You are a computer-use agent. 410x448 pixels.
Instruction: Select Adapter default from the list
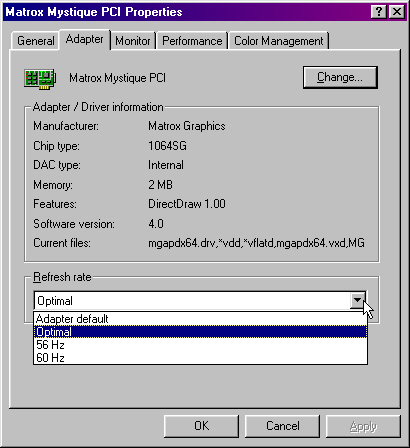(x=200, y=319)
